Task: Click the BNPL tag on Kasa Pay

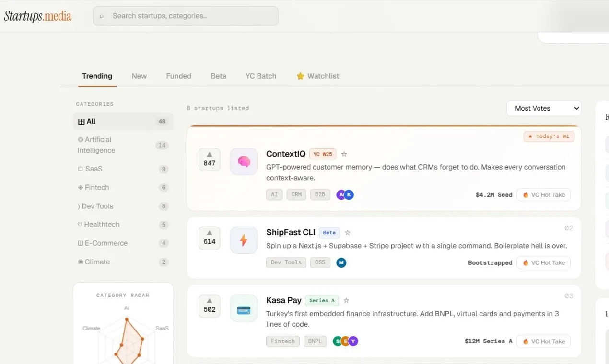Action: click(x=315, y=341)
